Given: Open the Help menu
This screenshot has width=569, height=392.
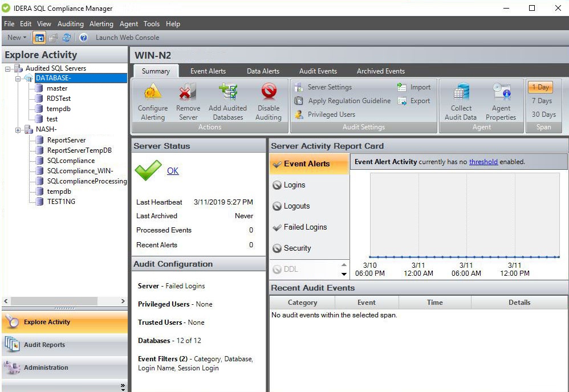Looking at the screenshot, I should tap(173, 23).
